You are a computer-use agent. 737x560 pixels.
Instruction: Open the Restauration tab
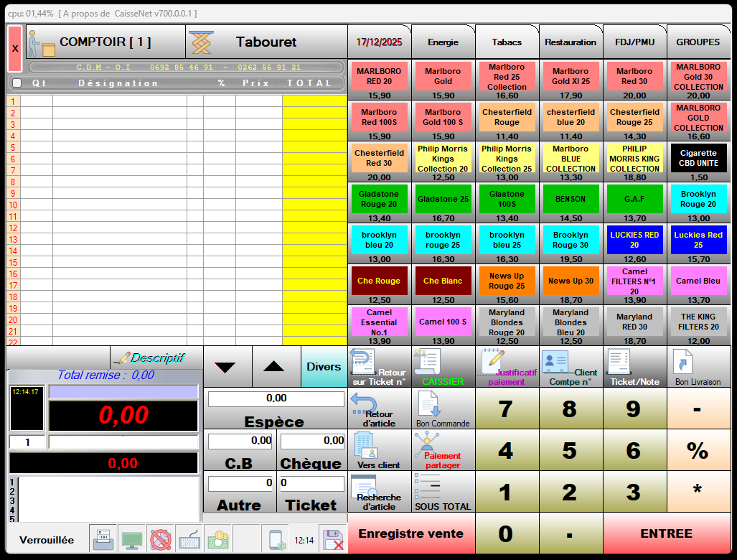[571, 42]
